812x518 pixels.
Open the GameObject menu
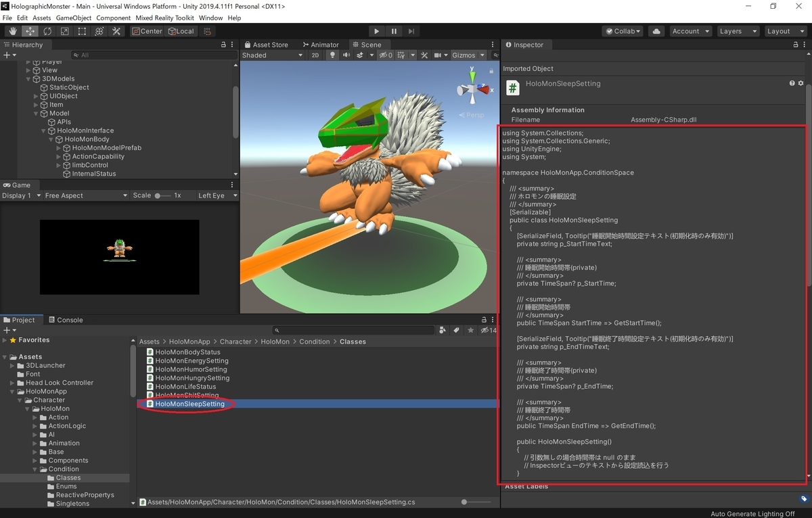(x=73, y=18)
